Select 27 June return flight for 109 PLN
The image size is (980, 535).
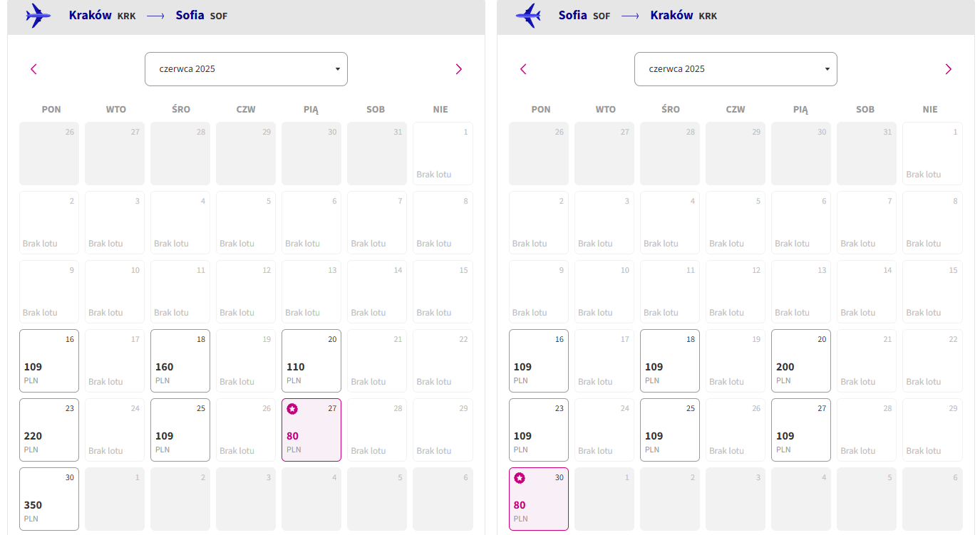(801, 430)
